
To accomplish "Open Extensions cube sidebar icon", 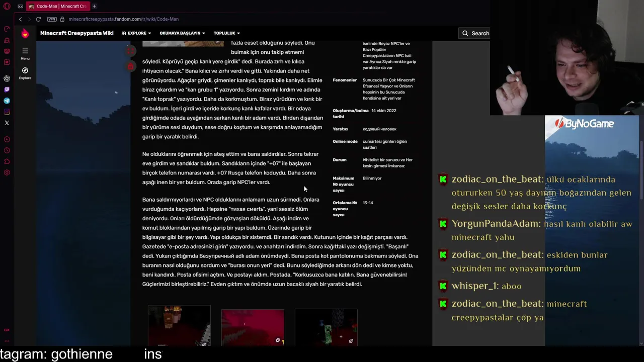I will 7,161.
